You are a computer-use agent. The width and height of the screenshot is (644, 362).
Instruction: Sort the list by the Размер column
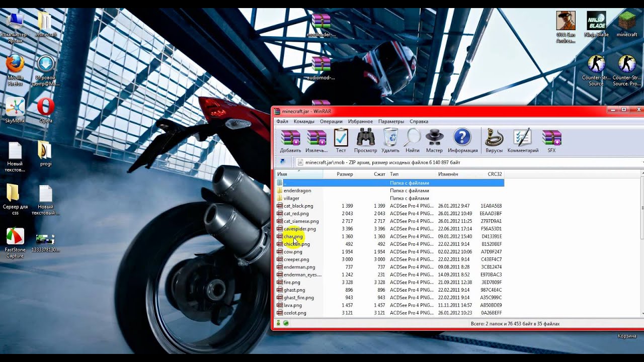point(339,174)
